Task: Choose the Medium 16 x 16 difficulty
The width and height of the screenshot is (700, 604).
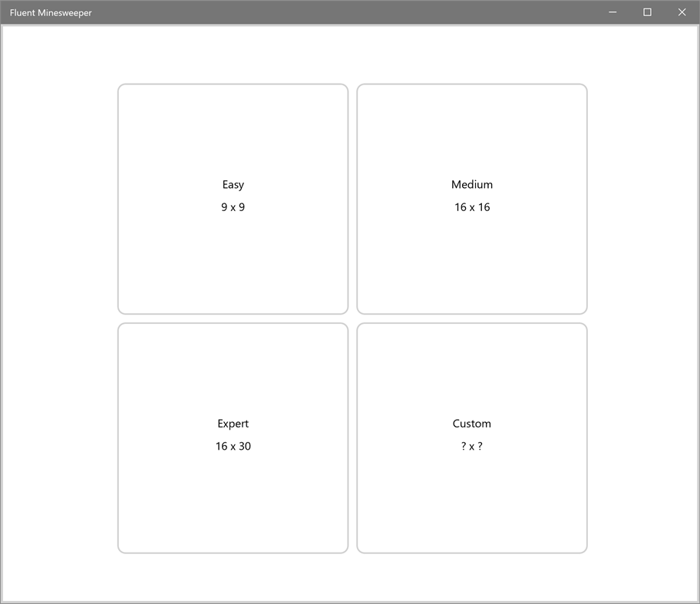Action: 472,199
